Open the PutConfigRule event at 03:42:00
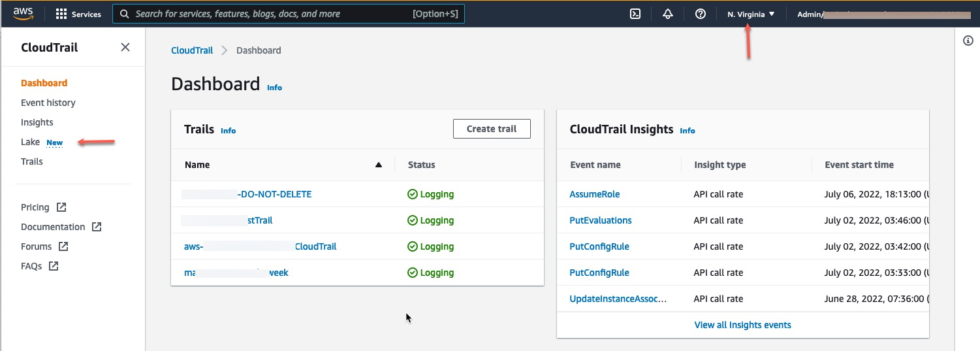 pyautogui.click(x=599, y=246)
